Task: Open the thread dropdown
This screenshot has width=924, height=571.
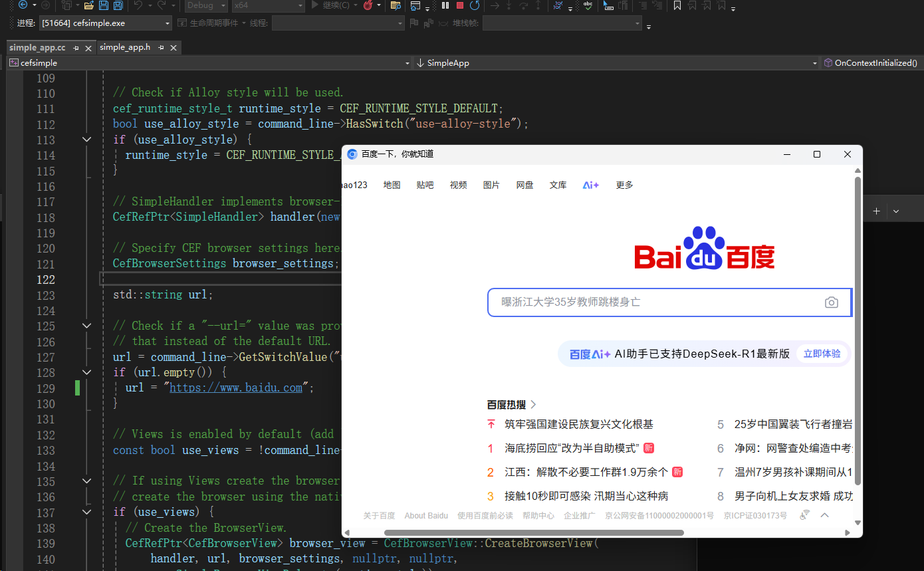Action: (338, 23)
